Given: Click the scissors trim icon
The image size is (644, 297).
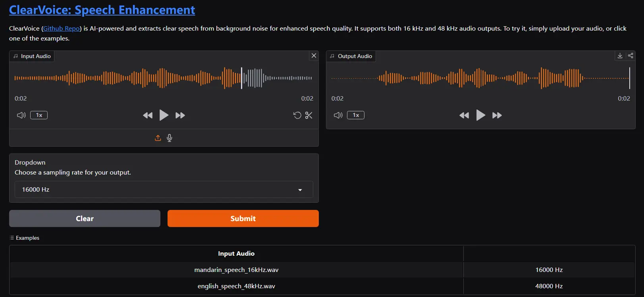Looking at the screenshot, I should [309, 115].
